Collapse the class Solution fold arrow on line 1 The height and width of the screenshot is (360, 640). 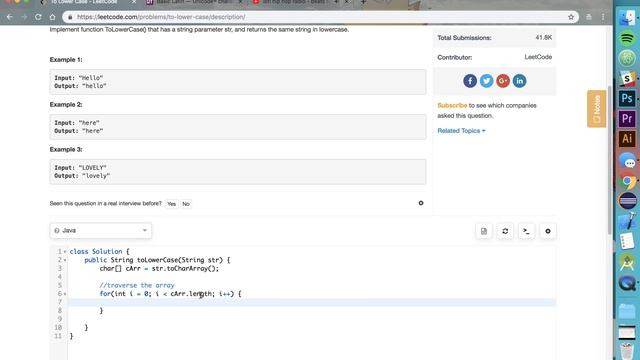[x=65, y=251]
